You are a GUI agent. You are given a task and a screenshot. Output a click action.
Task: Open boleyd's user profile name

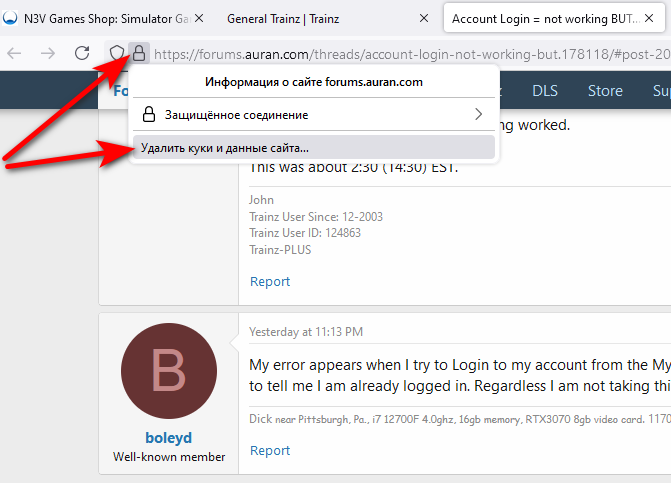169,438
